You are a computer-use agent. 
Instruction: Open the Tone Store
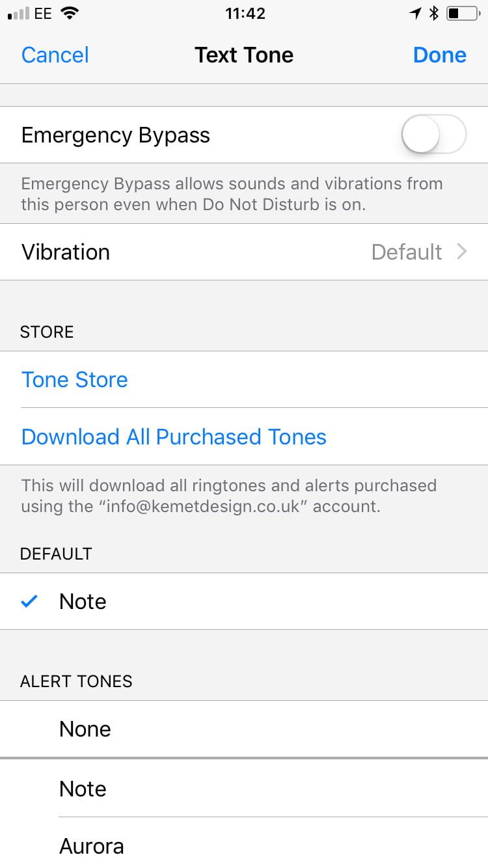(75, 380)
